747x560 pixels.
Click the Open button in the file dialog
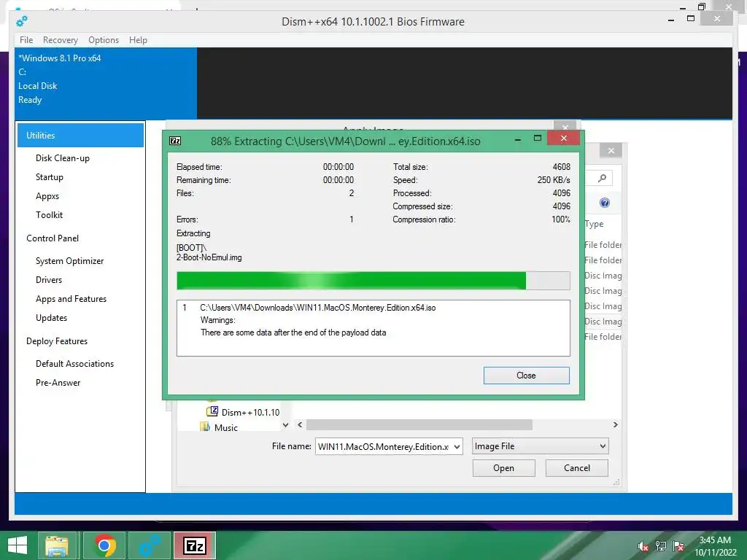click(503, 468)
